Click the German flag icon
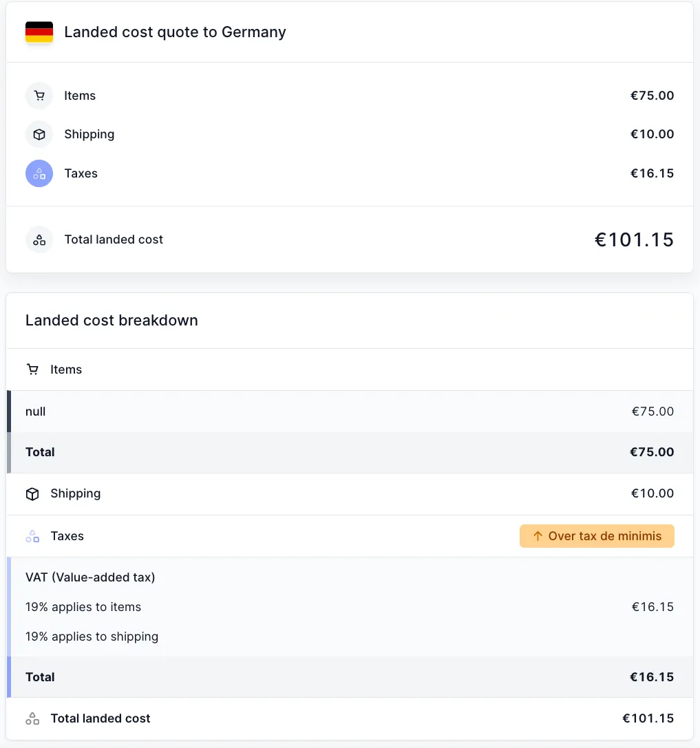This screenshot has width=700, height=748. click(39, 31)
